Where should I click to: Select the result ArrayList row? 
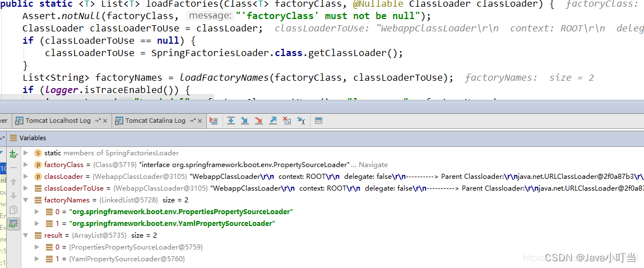(x=332, y=235)
